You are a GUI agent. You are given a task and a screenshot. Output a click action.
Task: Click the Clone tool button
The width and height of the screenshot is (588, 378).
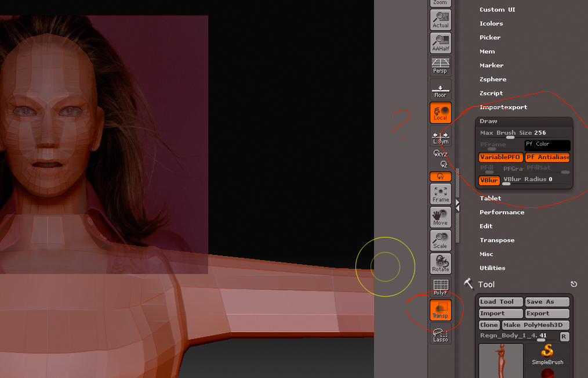[x=489, y=325]
